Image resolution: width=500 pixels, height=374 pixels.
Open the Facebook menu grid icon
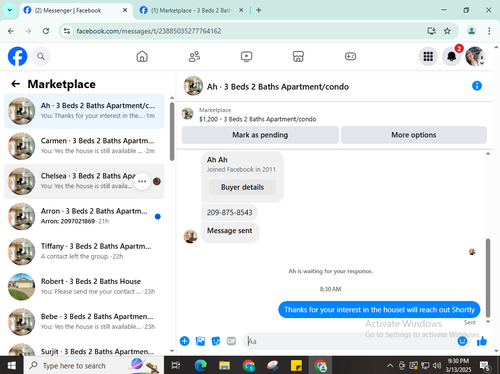click(x=428, y=56)
